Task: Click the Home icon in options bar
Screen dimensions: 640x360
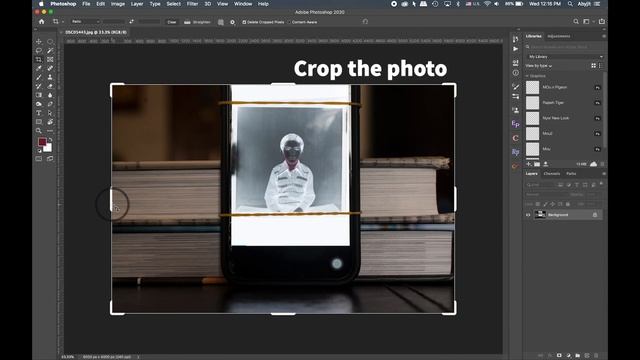Action: 42,22
